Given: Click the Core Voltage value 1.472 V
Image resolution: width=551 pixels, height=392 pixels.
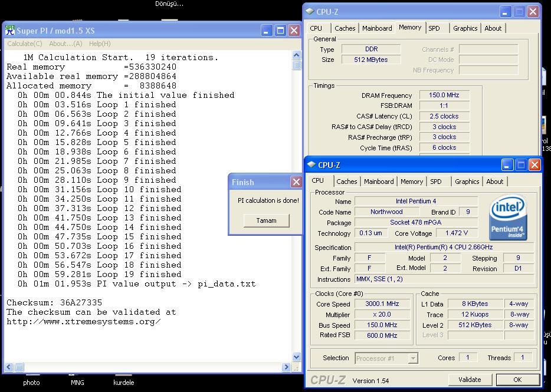Looking at the screenshot, I should (457, 233).
